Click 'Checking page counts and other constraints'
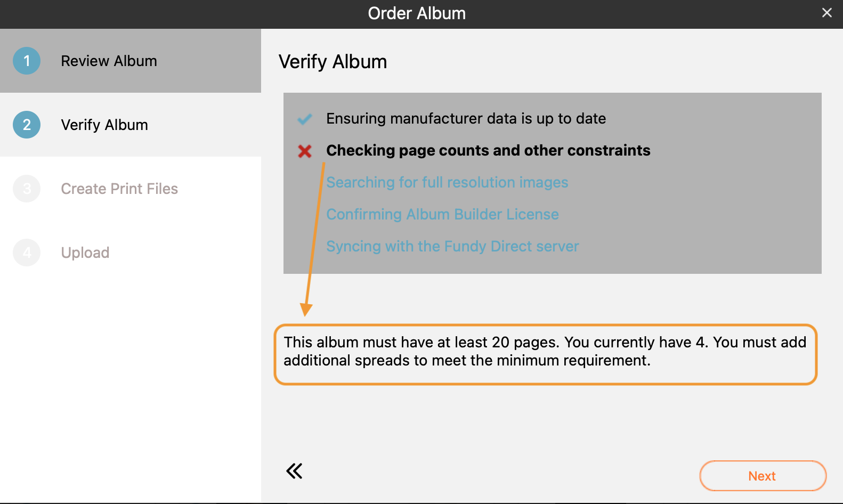This screenshot has width=843, height=504. point(488,150)
